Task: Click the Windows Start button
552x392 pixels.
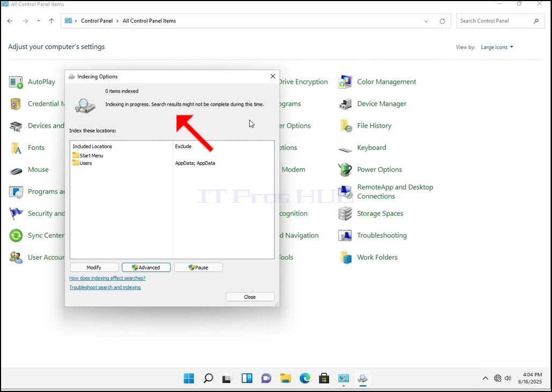Action: [x=189, y=379]
